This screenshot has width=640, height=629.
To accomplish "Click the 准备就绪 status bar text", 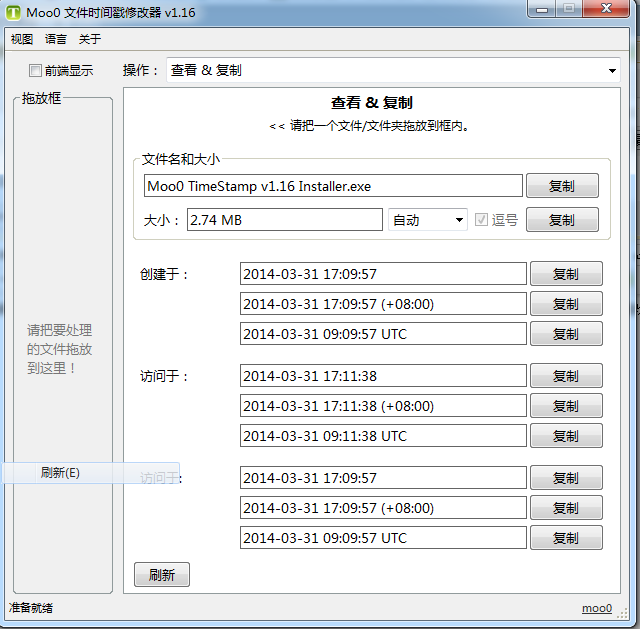I will pos(31,608).
